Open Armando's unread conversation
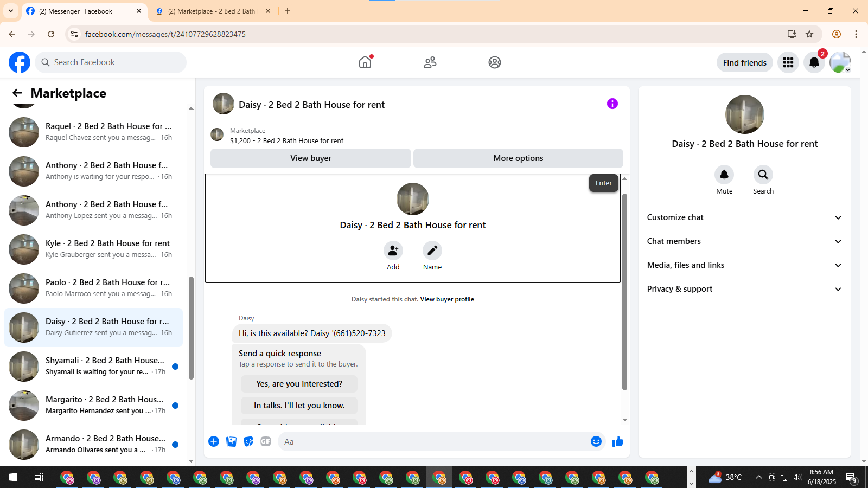Screen dimensions: 868x488 pyautogui.click(x=93, y=444)
